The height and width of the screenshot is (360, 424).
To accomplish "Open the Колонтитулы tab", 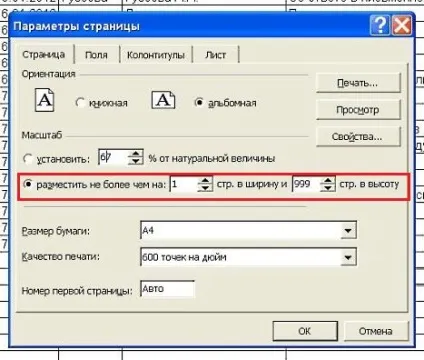I will click(x=156, y=55).
